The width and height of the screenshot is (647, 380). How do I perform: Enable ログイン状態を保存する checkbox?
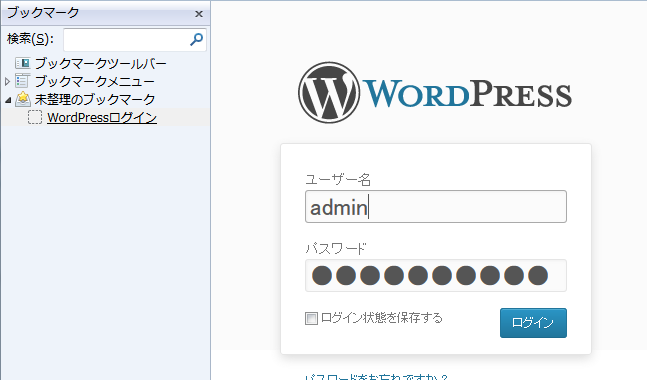click(x=312, y=319)
